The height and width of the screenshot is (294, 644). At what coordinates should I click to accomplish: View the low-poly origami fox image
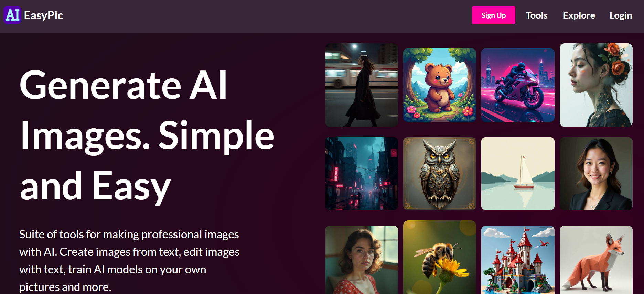(596, 260)
